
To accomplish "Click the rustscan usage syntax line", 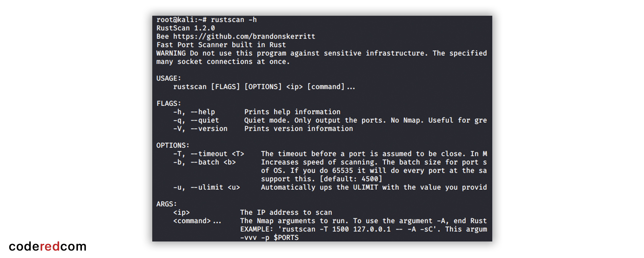I will point(264,87).
